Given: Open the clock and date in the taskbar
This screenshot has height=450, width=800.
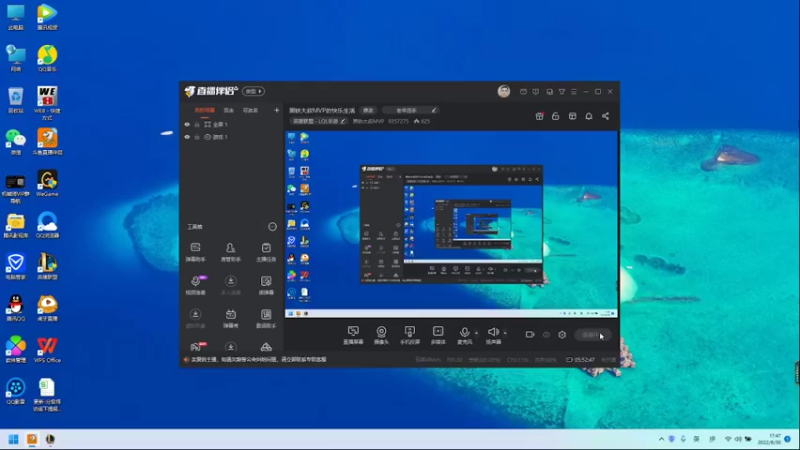Looking at the screenshot, I should pyautogui.click(x=769, y=439).
